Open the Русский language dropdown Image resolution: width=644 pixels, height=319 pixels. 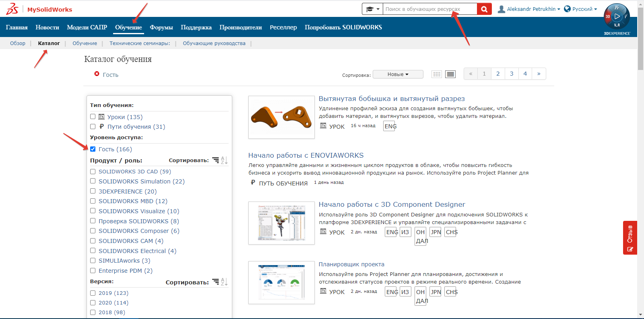[x=580, y=9]
